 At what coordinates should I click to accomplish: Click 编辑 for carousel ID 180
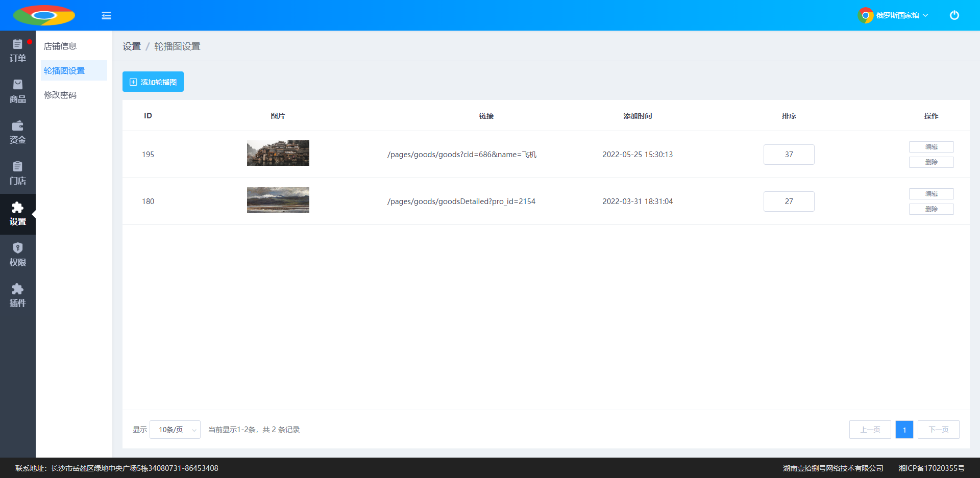[931, 194]
